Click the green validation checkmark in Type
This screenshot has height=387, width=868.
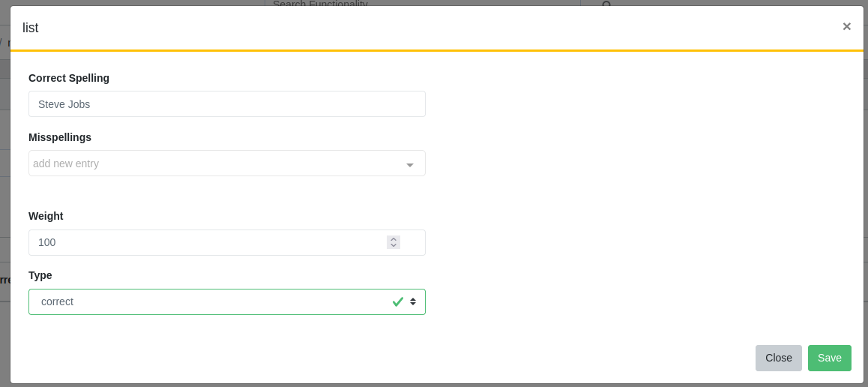[x=397, y=301]
